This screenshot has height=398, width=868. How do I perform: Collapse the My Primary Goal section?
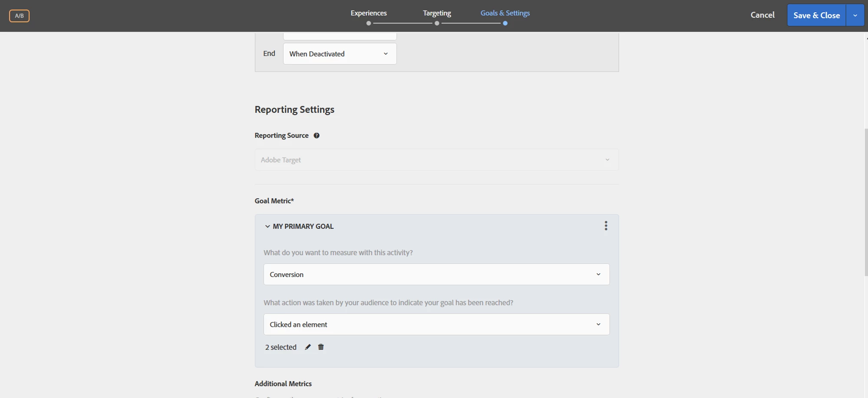coord(267,226)
